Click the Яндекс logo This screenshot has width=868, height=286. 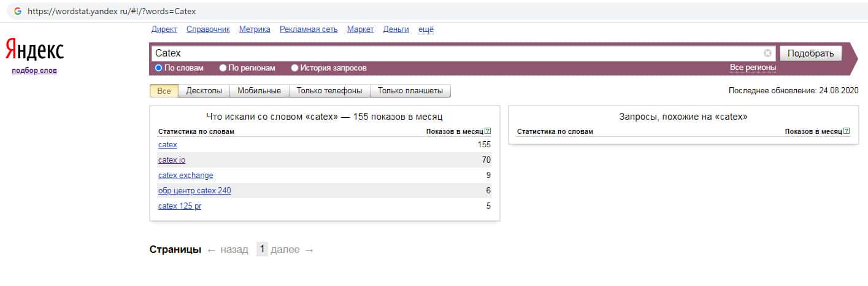point(34,50)
